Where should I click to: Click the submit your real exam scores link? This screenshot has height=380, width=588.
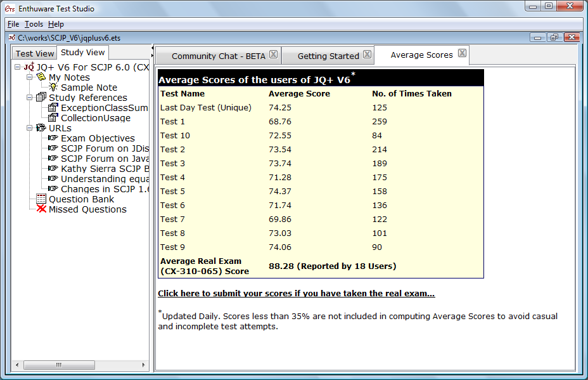297,293
